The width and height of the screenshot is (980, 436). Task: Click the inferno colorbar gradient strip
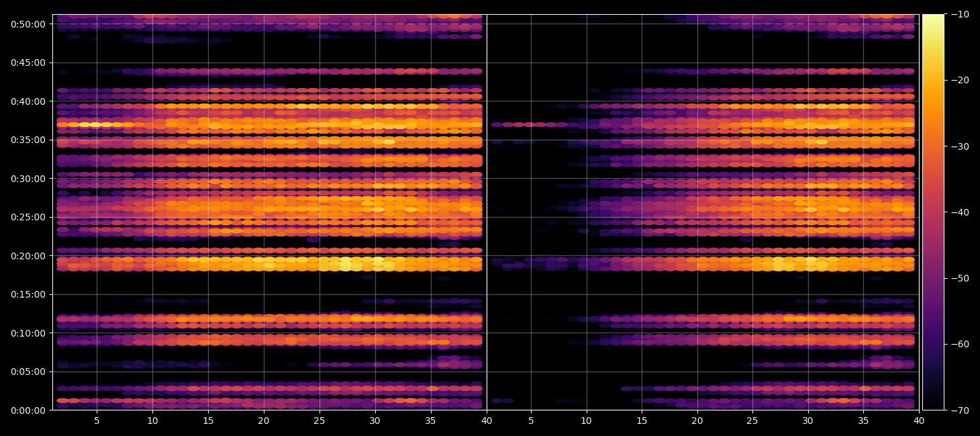tap(933, 212)
